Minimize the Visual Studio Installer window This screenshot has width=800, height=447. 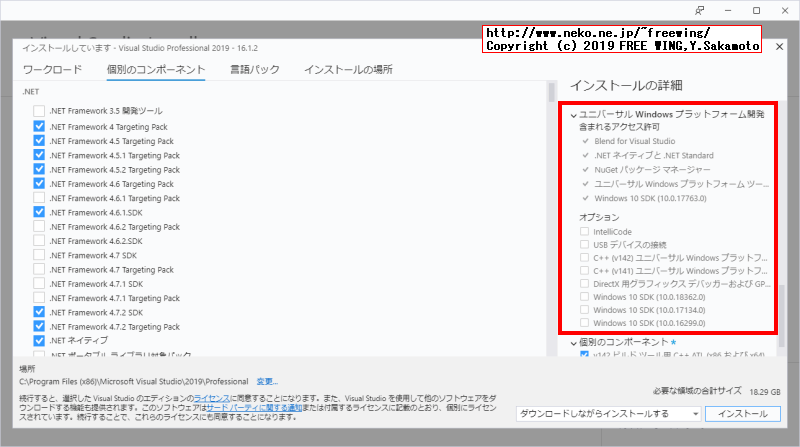728,10
